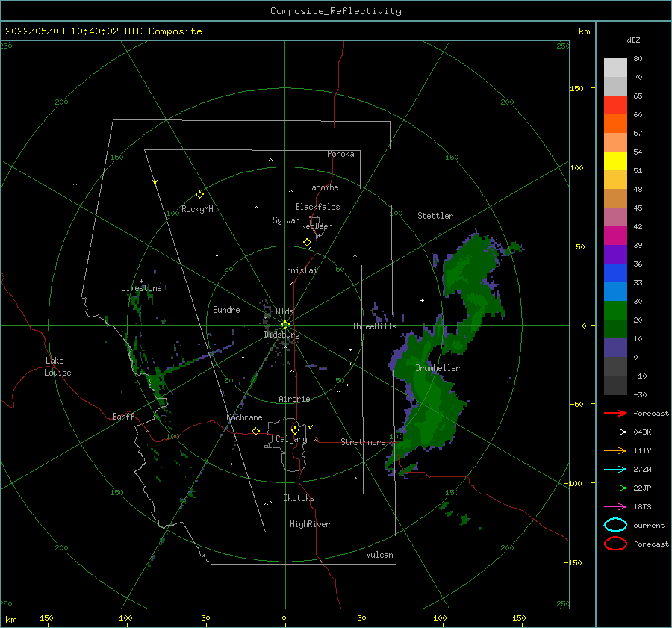The height and width of the screenshot is (628, 672).
Task: Select the light gray 80 dBZ swatch
Action: pos(615,68)
